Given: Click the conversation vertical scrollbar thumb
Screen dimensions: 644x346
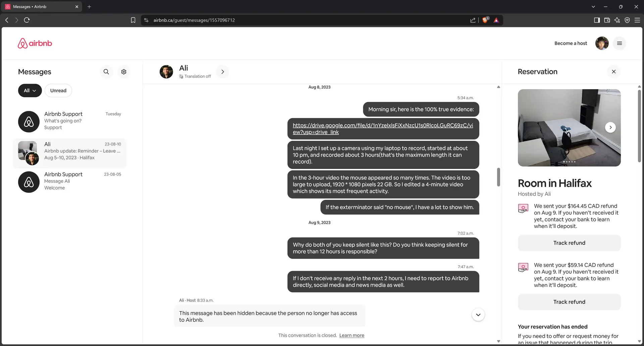Looking at the screenshot, I should [x=498, y=177].
